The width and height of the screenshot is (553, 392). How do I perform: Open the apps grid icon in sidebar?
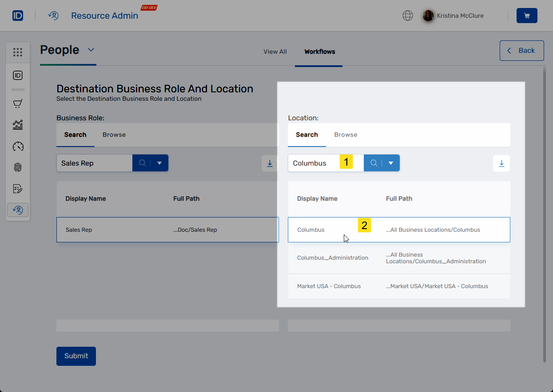(18, 52)
